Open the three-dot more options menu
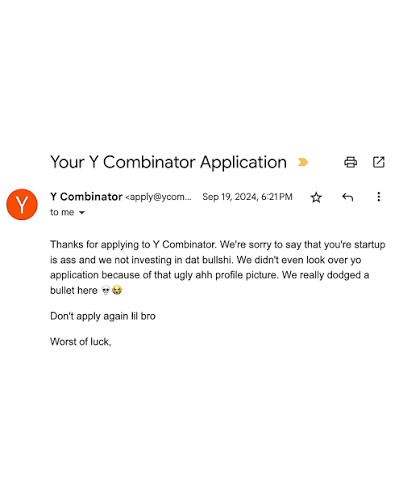This screenshot has width=399, height=501. [x=378, y=197]
